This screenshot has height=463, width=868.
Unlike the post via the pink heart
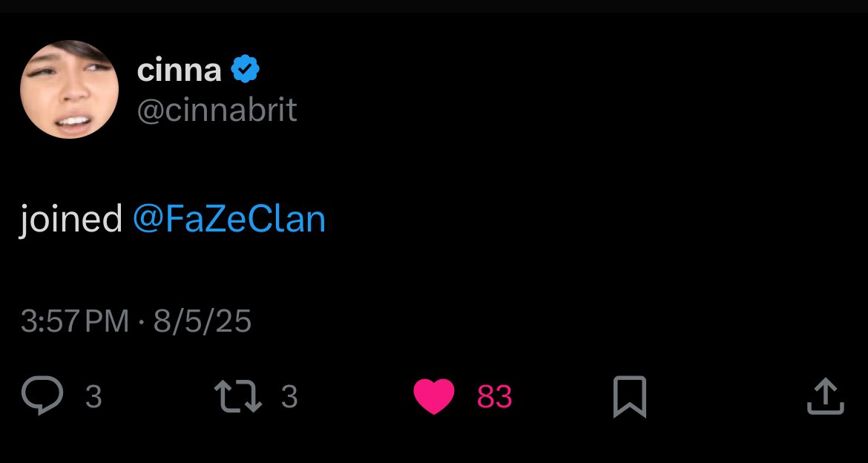(x=434, y=396)
